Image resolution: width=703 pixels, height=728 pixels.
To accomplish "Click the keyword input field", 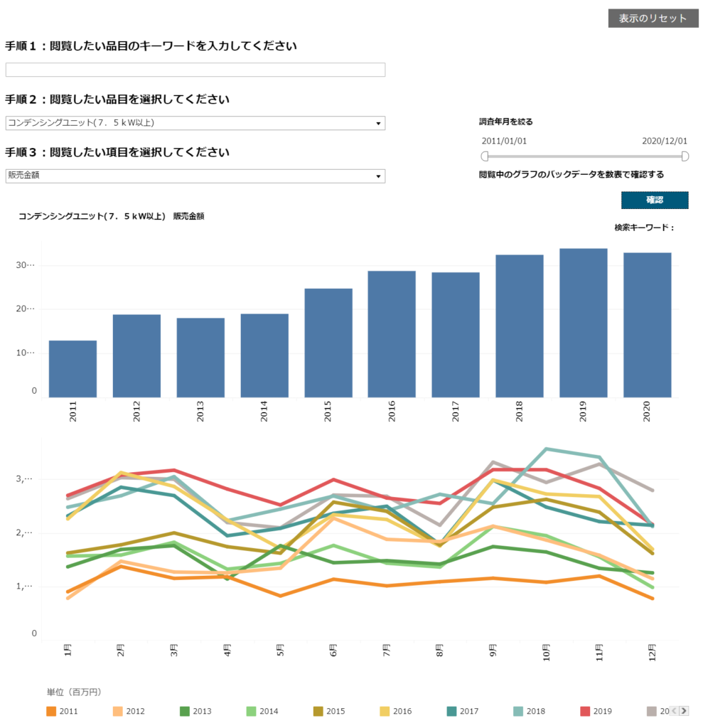I will click(x=195, y=70).
